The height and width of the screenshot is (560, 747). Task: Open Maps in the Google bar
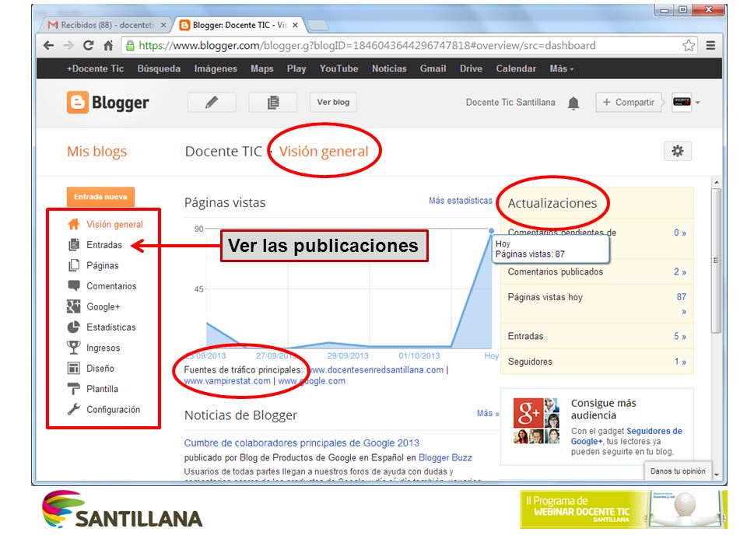click(262, 68)
